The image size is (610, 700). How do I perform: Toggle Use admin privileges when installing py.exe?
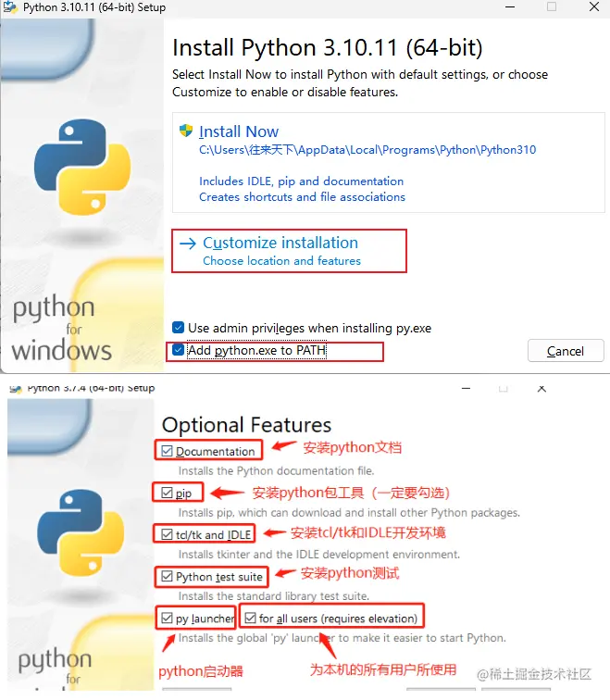click(x=178, y=328)
